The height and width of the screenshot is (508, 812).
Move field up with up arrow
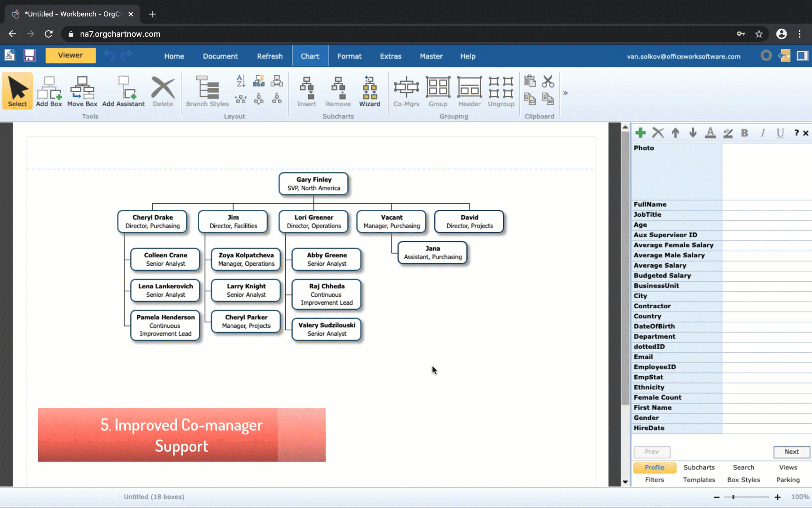tap(675, 133)
